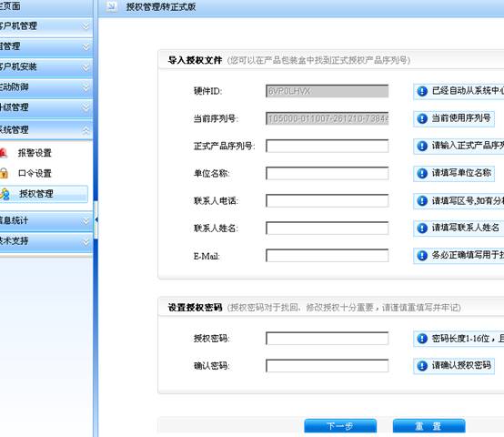Screen dimensions: 504x437
Task: Click the E-Mail field label
Action: click(207, 257)
